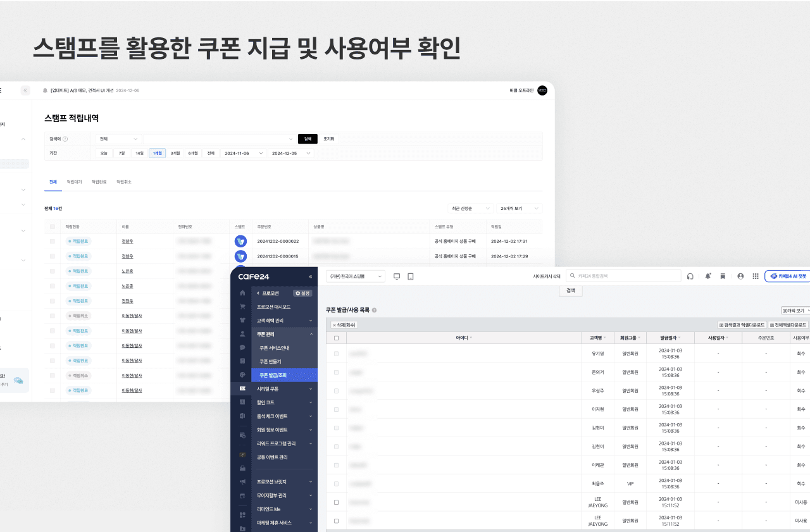
Task: Open the bookmark icon in Cafe24 header
Action: (x=723, y=276)
